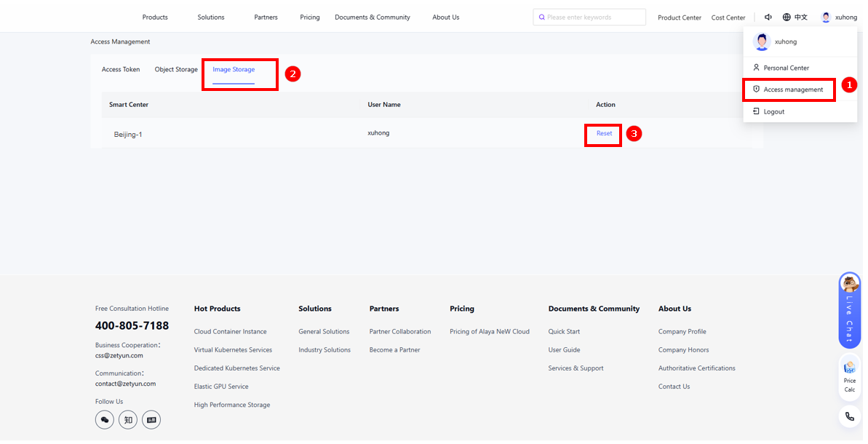Open Elastic GPU Service footer link

click(221, 386)
